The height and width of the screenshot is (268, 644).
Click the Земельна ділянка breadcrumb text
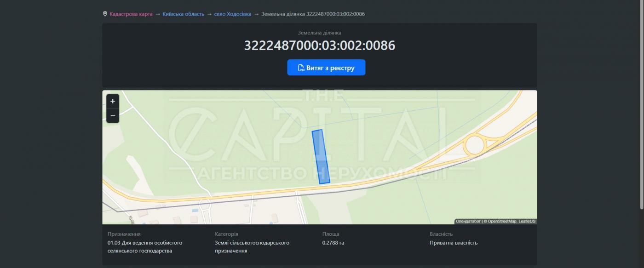313,14
